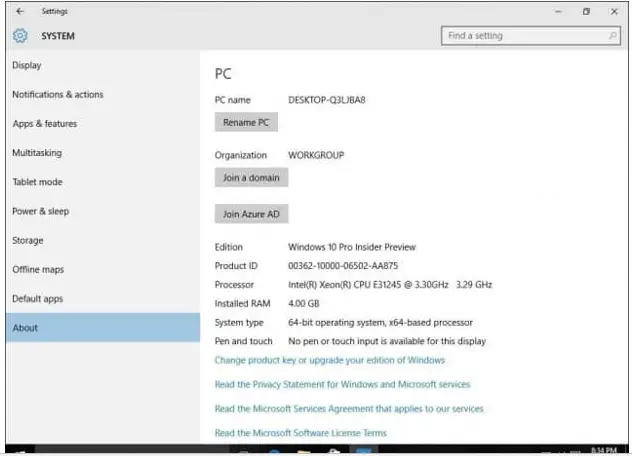Minimize the Settings window
This screenshot has height=456, width=632.
coord(558,11)
